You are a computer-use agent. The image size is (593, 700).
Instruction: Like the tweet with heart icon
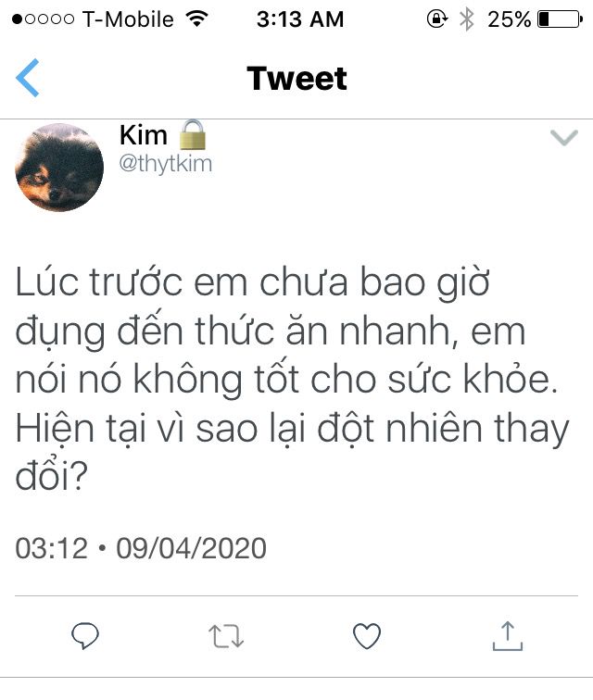coord(367,636)
